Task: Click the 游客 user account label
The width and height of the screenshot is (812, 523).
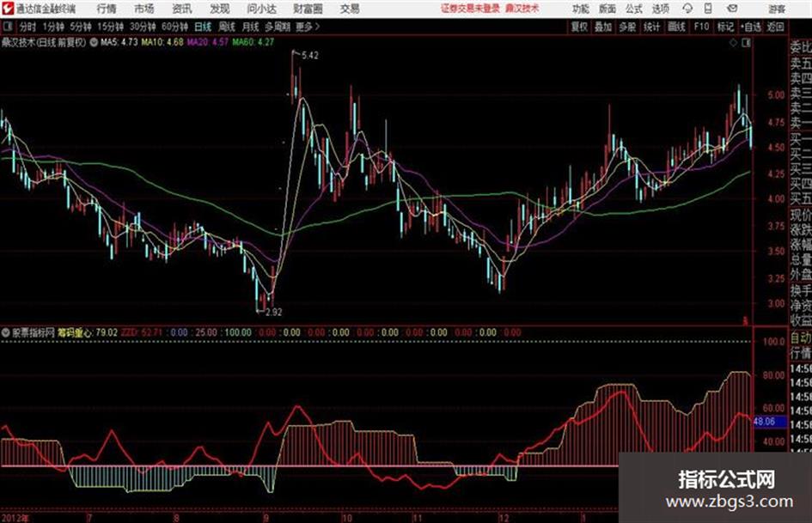Action: (777, 9)
